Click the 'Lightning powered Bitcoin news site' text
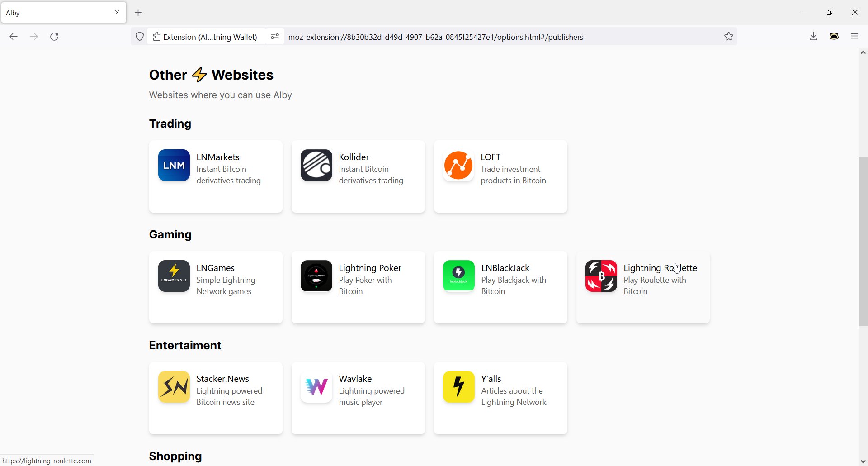The height and width of the screenshot is (466, 868). tap(229, 397)
